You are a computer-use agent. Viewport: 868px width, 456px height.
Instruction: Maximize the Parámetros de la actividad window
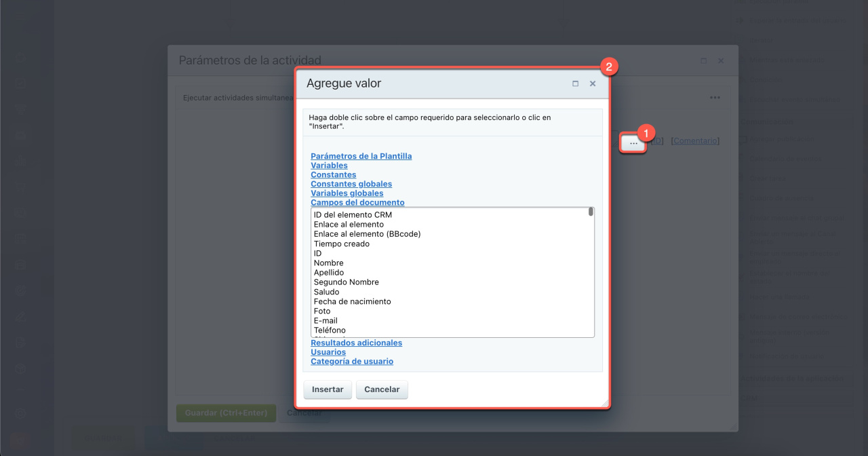(x=703, y=60)
